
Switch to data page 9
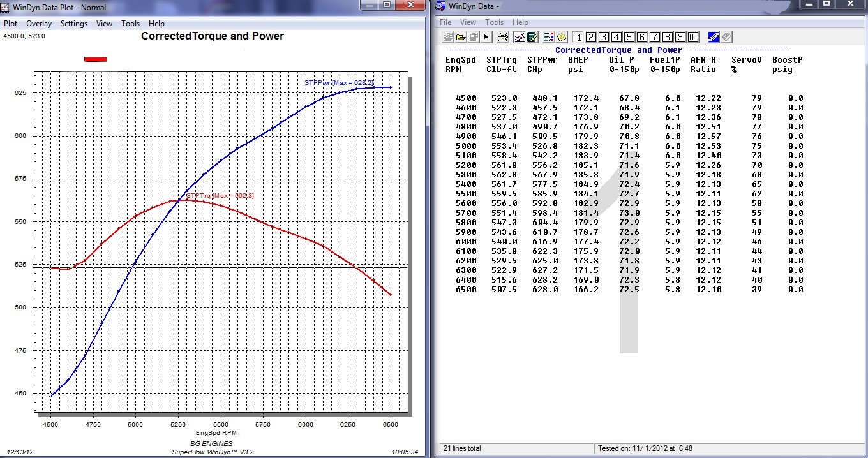pyautogui.click(x=680, y=37)
